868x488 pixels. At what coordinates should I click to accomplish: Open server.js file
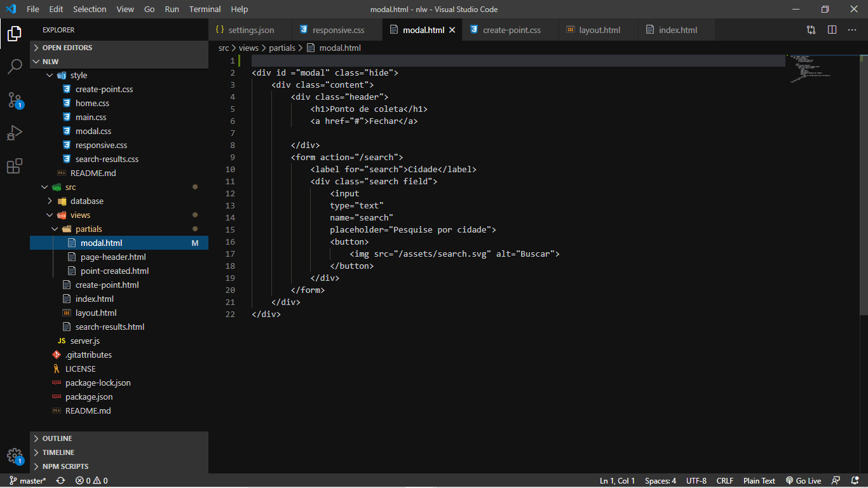coord(119,341)
